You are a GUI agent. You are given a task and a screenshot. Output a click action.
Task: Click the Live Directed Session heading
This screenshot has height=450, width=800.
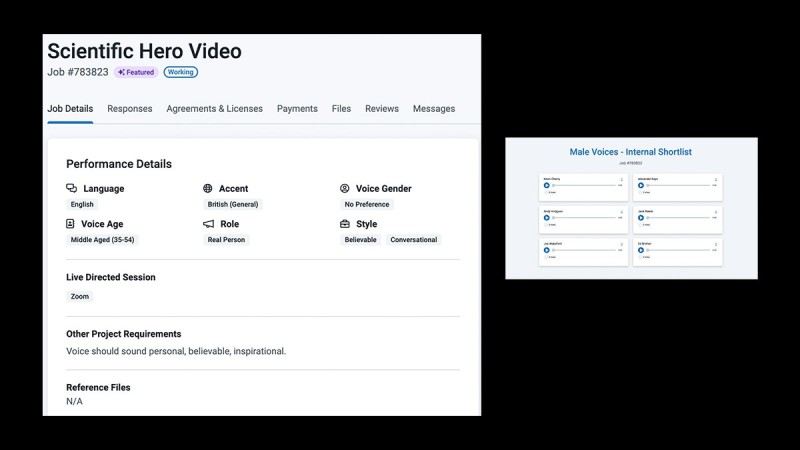pyautogui.click(x=111, y=277)
